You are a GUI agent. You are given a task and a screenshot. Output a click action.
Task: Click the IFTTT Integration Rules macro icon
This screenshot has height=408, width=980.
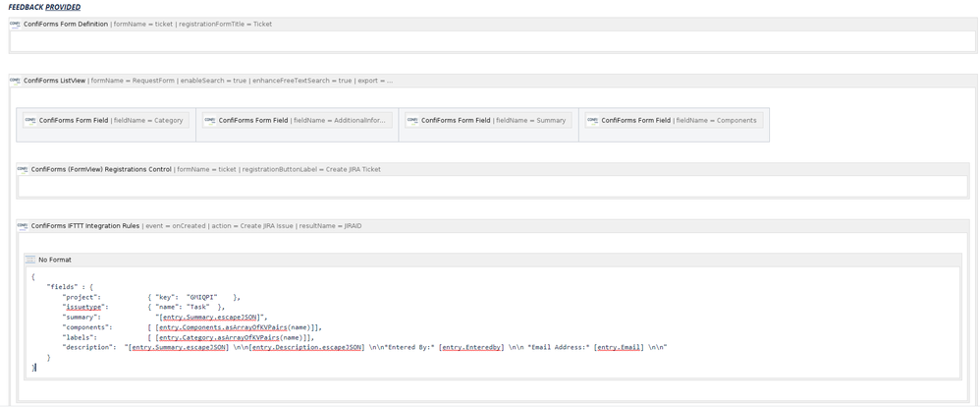23,226
